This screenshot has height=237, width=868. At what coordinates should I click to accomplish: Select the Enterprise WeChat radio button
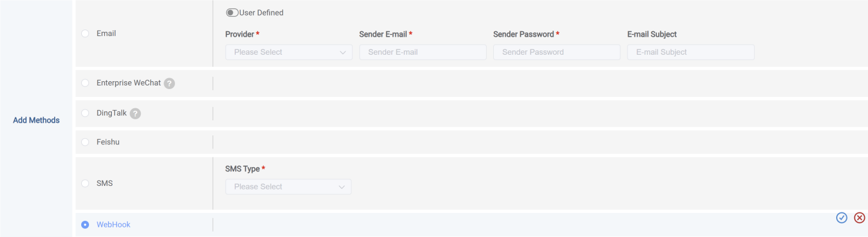[85, 83]
